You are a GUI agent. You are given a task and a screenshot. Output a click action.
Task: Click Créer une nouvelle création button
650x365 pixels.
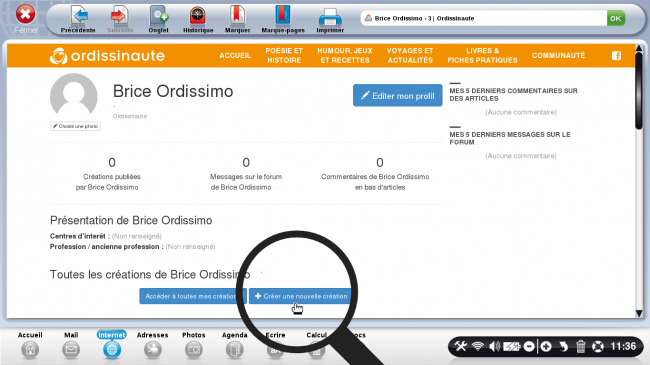(x=301, y=296)
